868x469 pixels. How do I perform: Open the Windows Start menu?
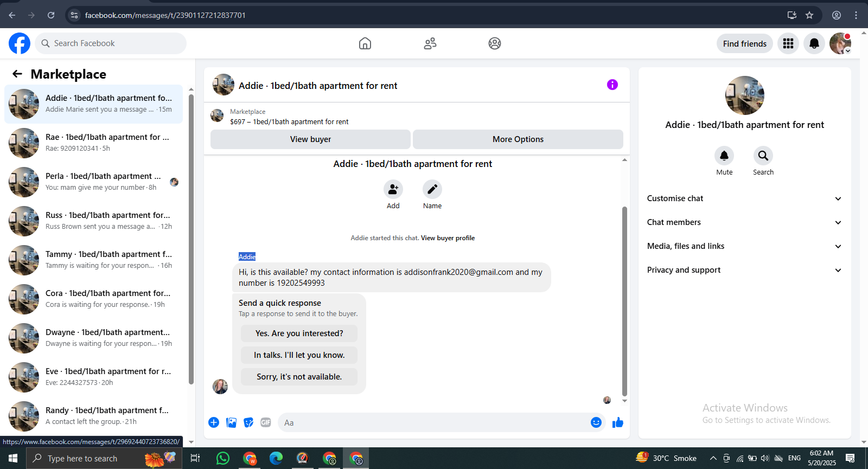point(13,458)
